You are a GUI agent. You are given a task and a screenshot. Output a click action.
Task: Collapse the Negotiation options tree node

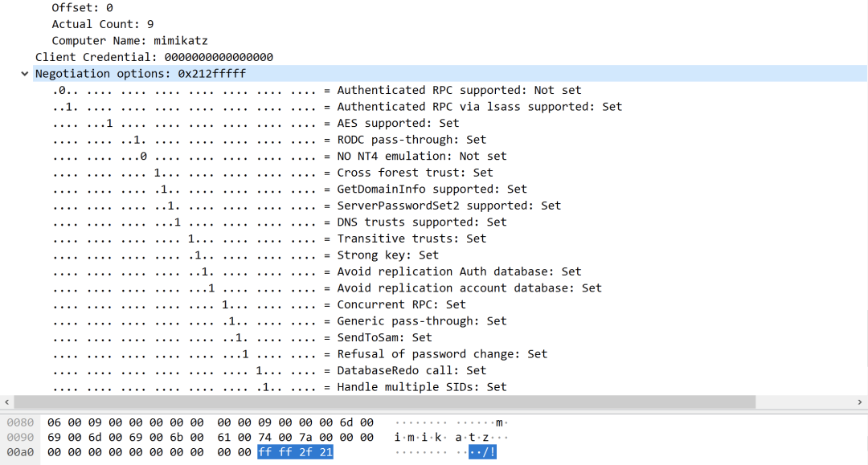coord(24,74)
